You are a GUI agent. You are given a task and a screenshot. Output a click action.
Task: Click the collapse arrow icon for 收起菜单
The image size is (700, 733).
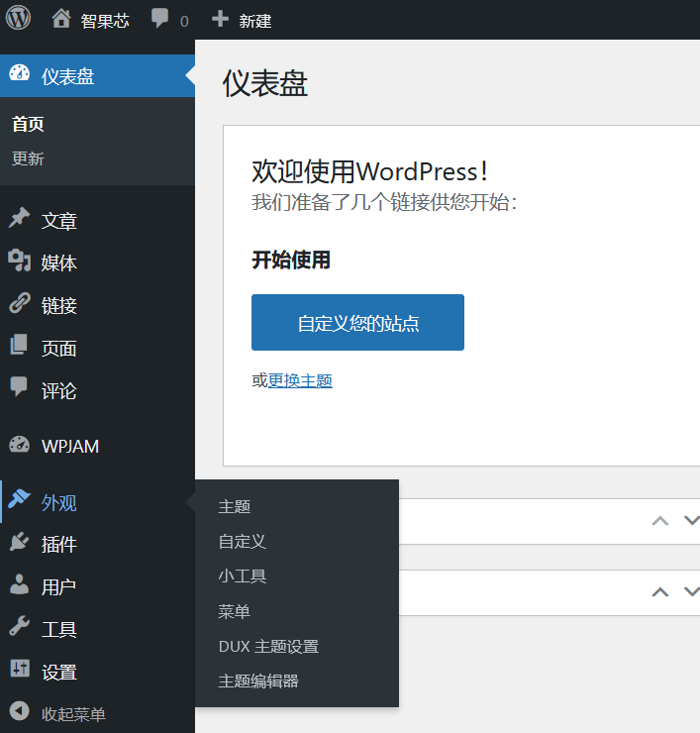pyautogui.click(x=19, y=711)
